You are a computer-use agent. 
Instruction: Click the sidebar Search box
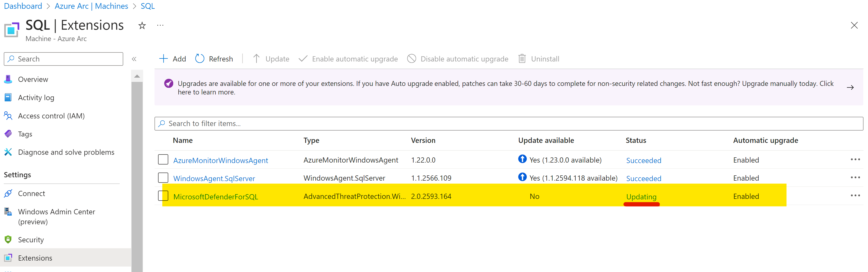[x=63, y=59]
